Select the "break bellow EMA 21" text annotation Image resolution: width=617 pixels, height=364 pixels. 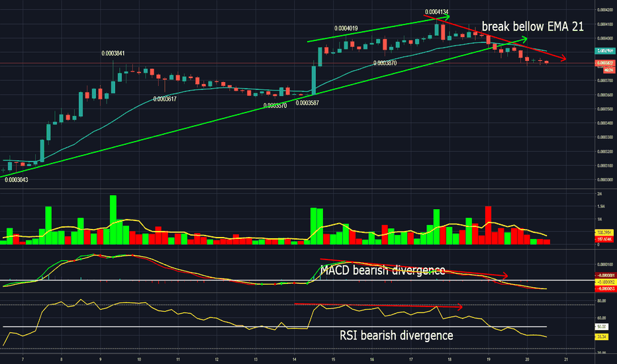pyautogui.click(x=533, y=26)
